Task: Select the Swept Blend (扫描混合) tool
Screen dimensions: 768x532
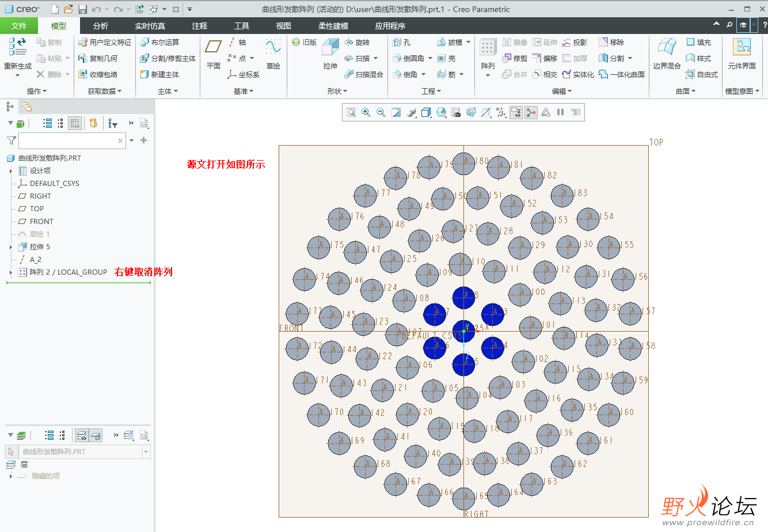Action: (363, 74)
